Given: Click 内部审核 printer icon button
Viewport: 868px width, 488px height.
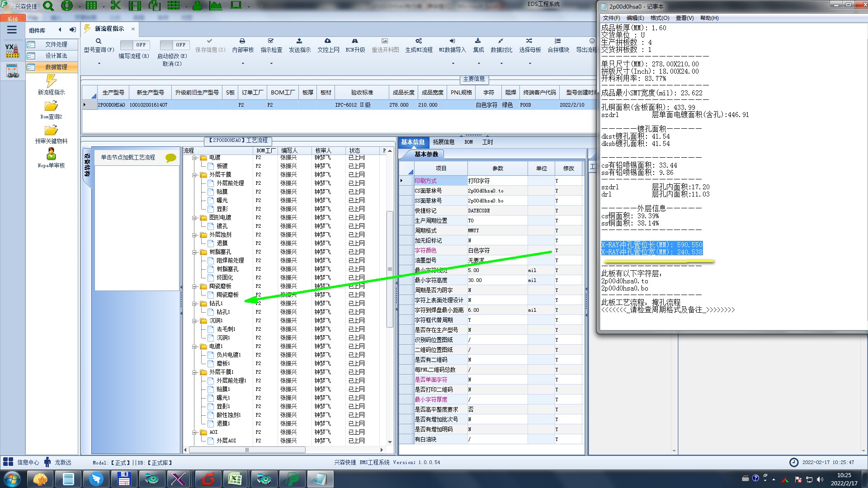Looking at the screenshot, I should coord(243,45).
